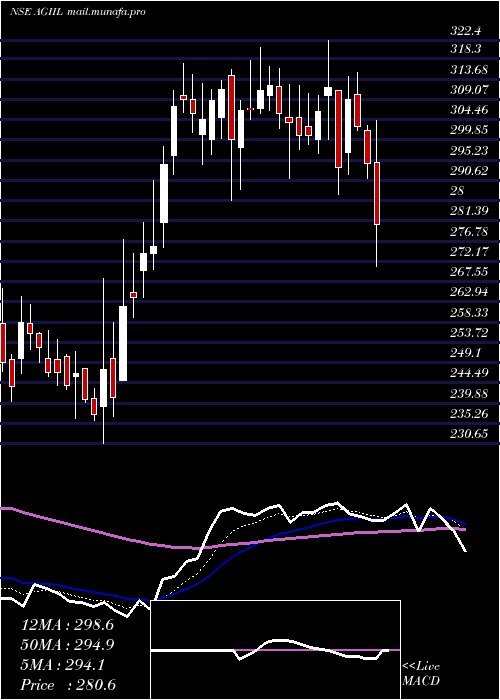The height and width of the screenshot is (700, 500).
Task: Click the last red candlestick near 281.39
Action: point(377,193)
